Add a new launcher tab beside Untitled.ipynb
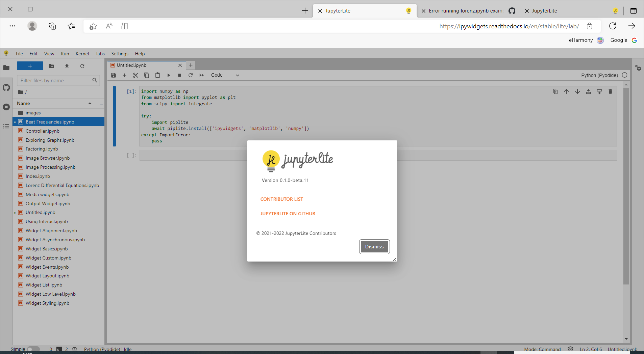 pyautogui.click(x=191, y=65)
